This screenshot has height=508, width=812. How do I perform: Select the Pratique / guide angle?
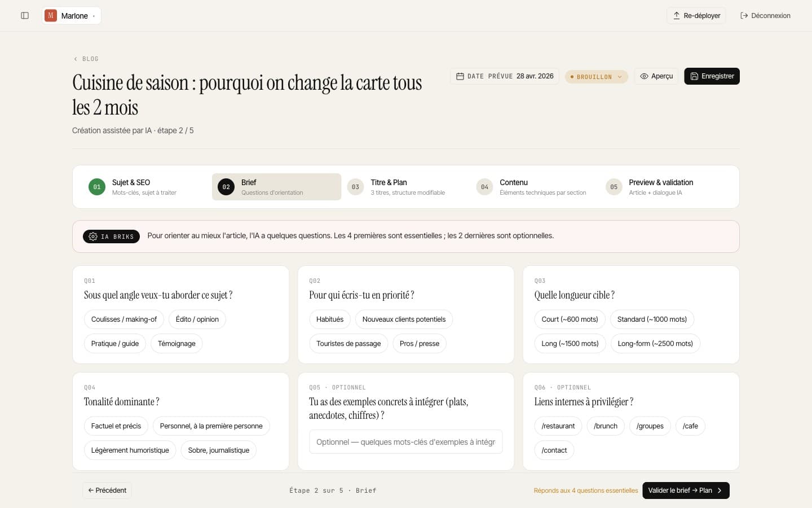(115, 344)
